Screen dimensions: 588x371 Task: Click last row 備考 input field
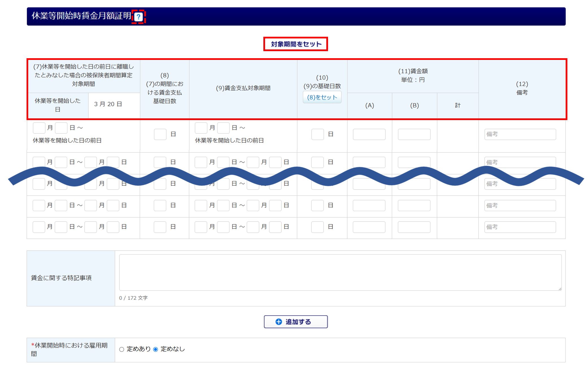(520, 227)
